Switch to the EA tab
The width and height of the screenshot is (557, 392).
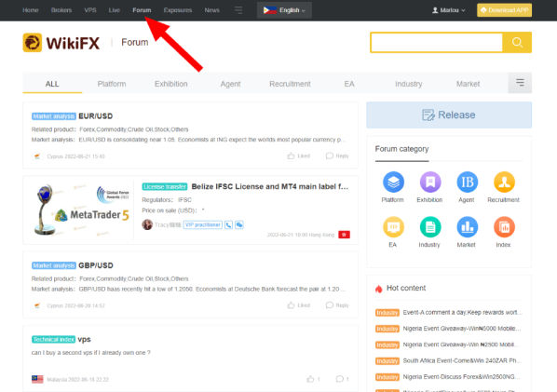point(349,84)
